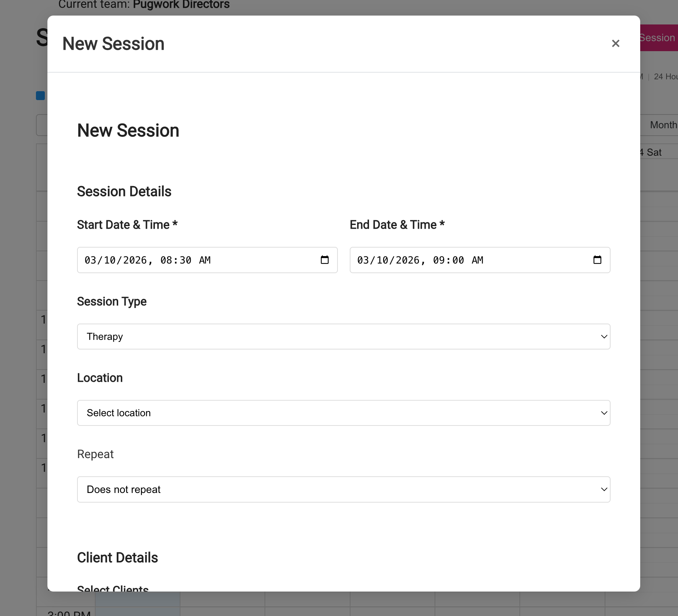Screen dimensions: 678x616
Task: Expand the chevron on the Therapy selector
Action: 604,336
